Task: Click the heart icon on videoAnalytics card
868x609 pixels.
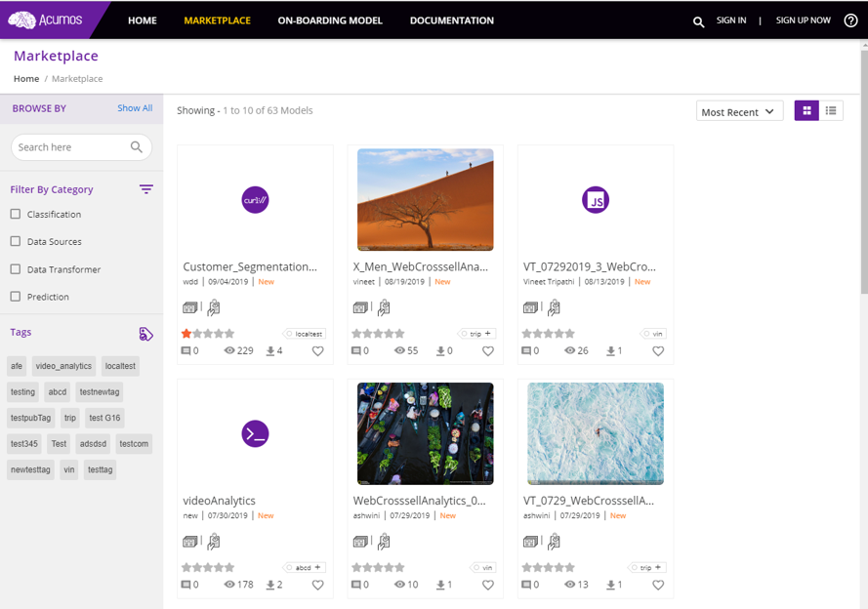Action: [317, 586]
